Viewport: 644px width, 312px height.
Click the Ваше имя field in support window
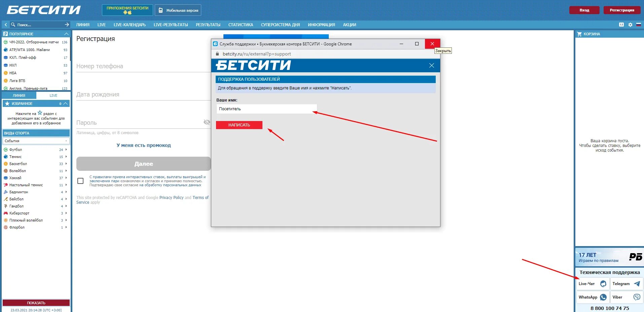coord(266,109)
